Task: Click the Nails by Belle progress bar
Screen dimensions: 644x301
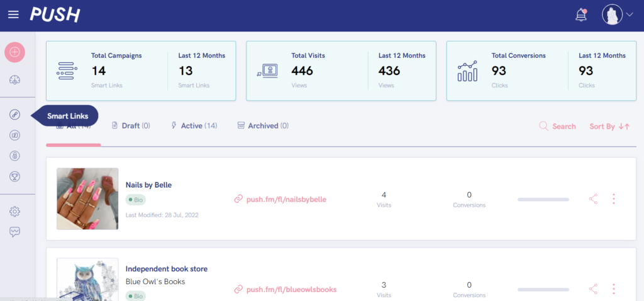Action: click(x=543, y=200)
